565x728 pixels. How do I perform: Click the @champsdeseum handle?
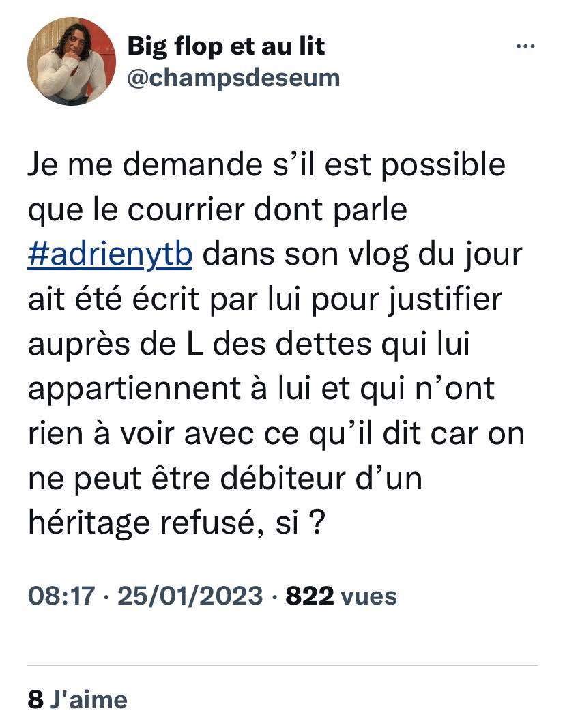233,78
